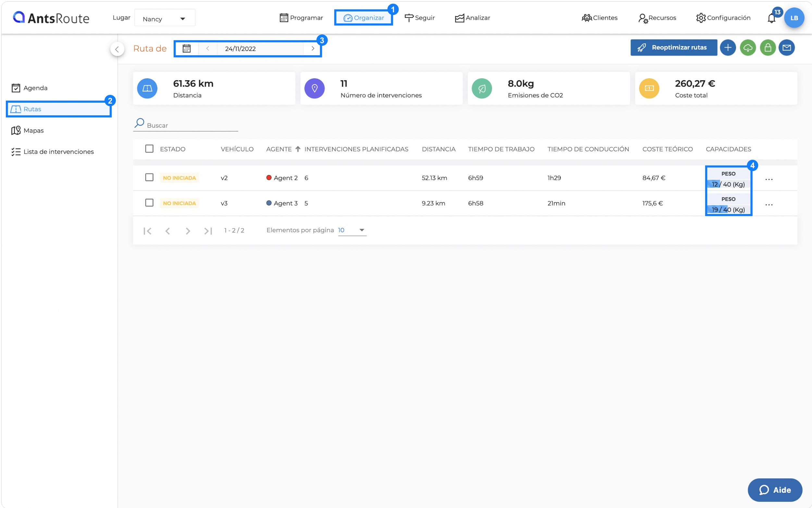The image size is (812, 508).
Task: Click the NO INICIADA badge for v3
Action: (x=179, y=203)
